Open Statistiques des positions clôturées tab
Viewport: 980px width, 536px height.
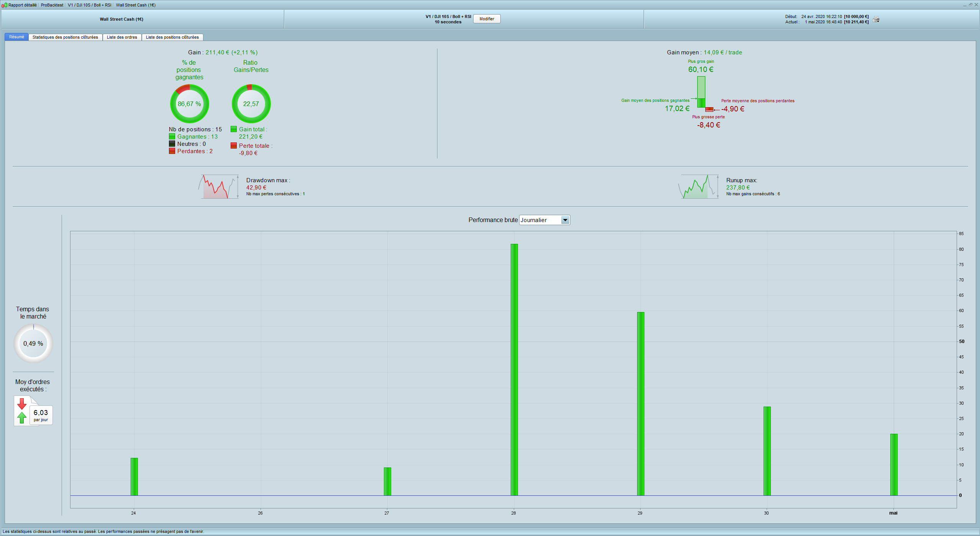pyautogui.click(x=65, y=37)
